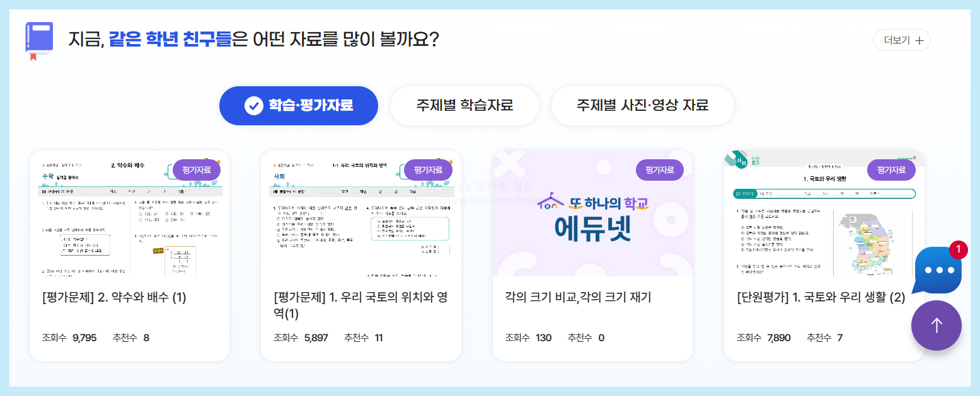
Task: Open the chat messenger icon
Action: click(938, 269)
